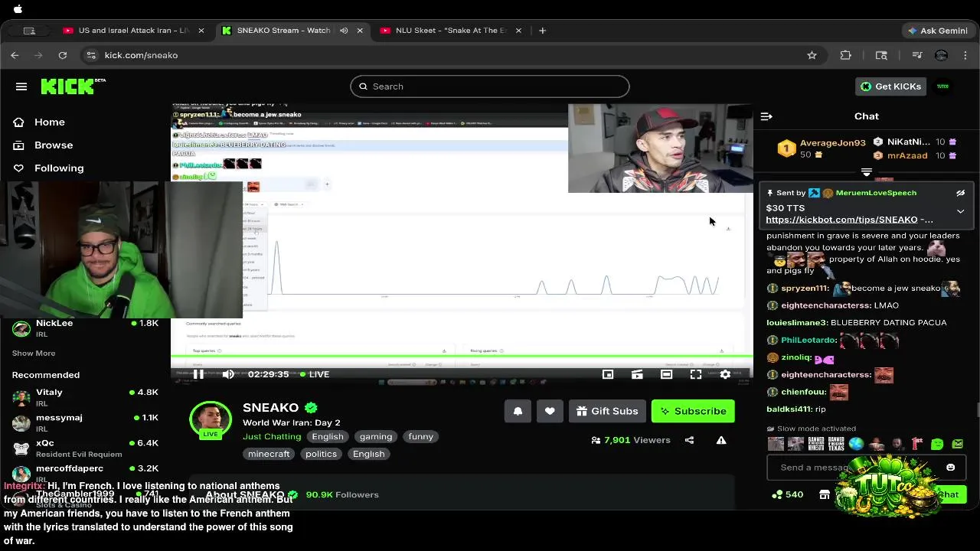Select the funny tag

421,437
